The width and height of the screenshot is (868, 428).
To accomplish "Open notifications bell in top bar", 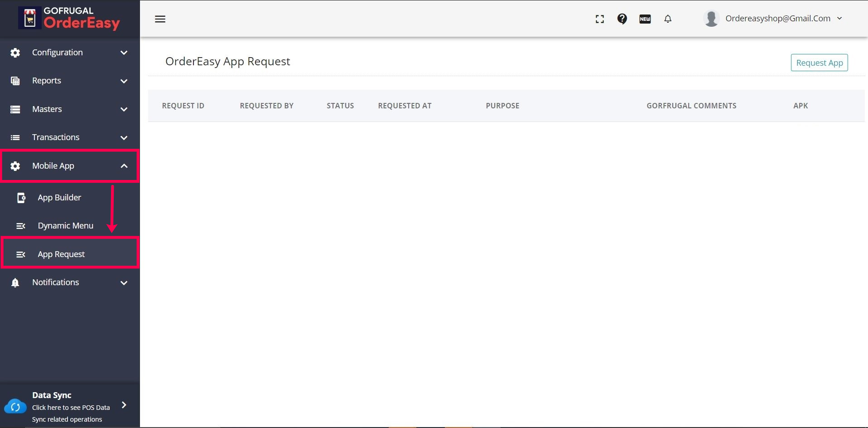I will (x=668, y=19).
